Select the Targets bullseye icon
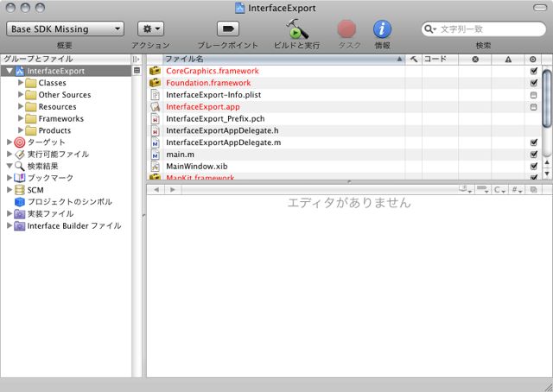This screenshot has width=553, height=392. click(x=20, y=142)
